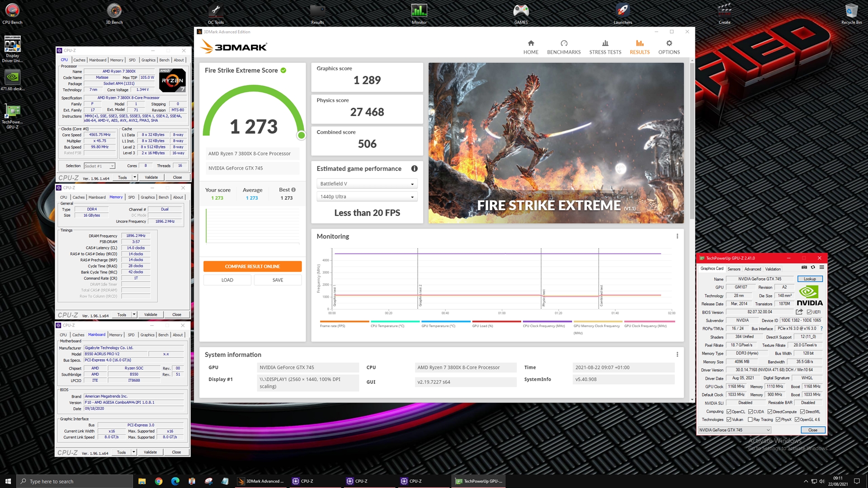
Task: Click GPU-Z screenshot camera icon
Action: (804, 267)
